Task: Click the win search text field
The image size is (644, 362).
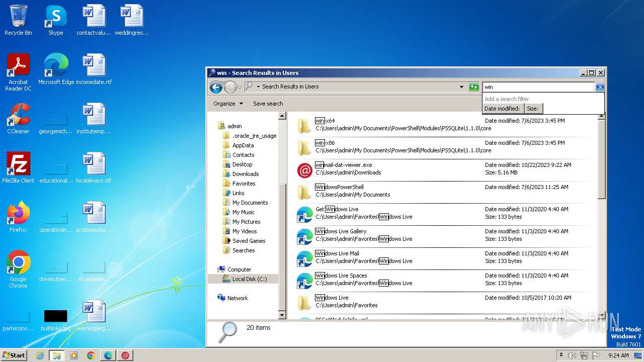Action: 538,87
